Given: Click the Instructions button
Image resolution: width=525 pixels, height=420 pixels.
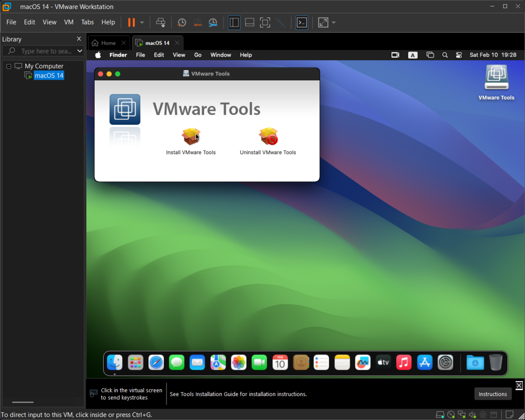Looking at the screenshot, I should 492,394.
